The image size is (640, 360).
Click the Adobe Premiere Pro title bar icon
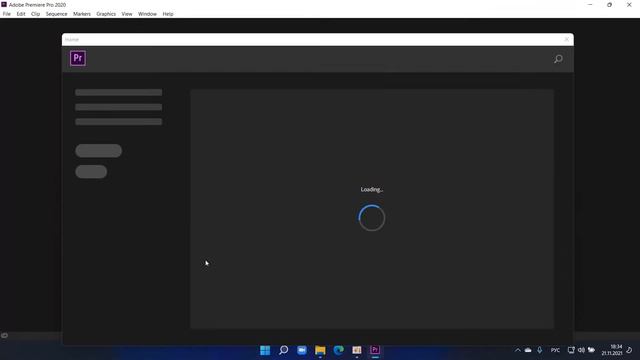pos(4,4)
